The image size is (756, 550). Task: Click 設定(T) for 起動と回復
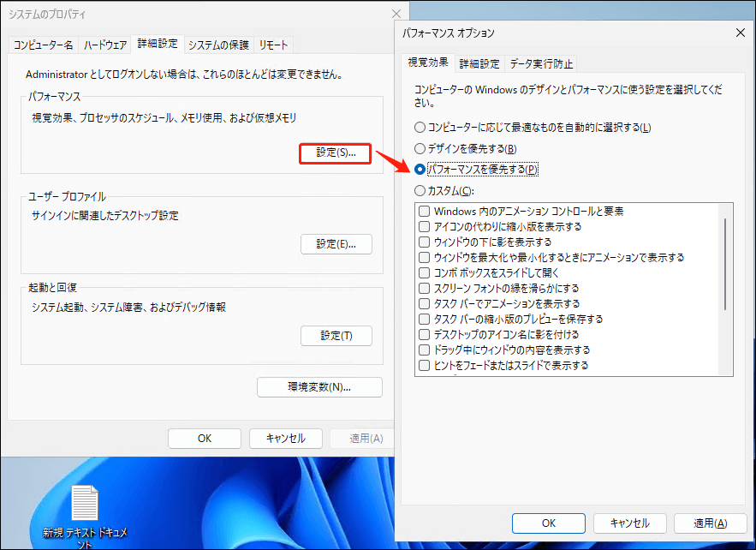(336, 336)
